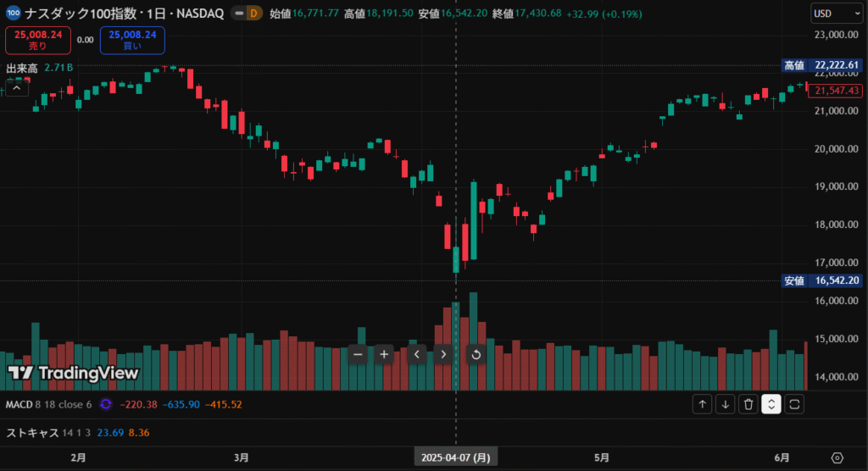Click the purple MACD refresh indicator icon
This screenshot has height=471, width=868.
[x=106, y=405]
